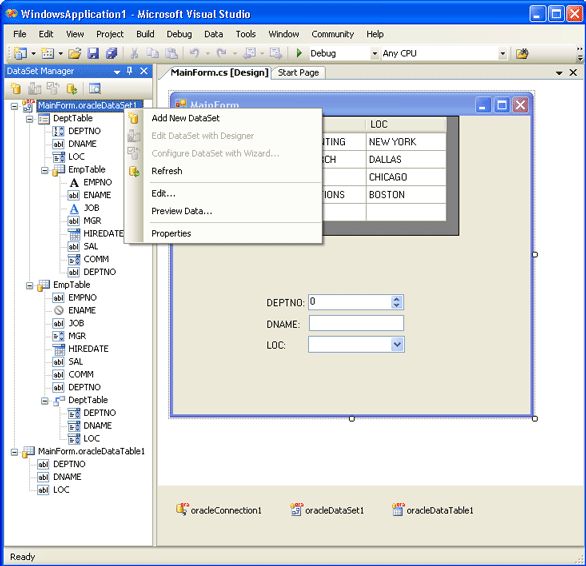
Task: Click Open File folder icon
Action: (74, 53)
